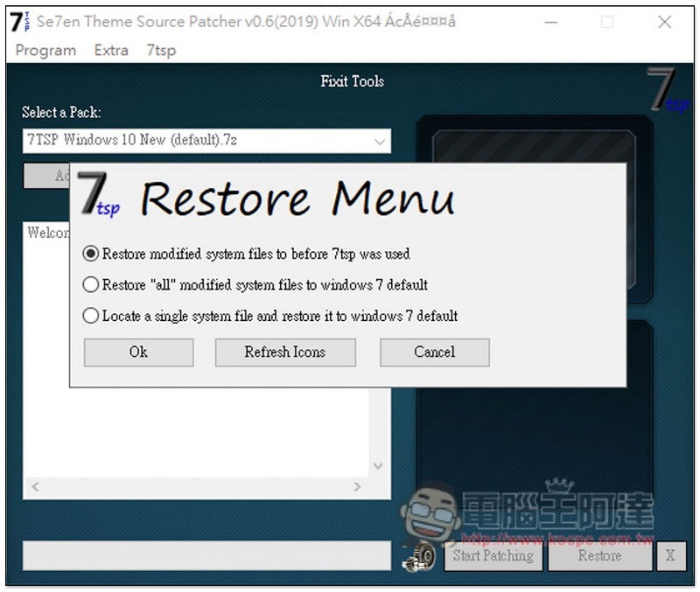700x592 pixels.
Task: Click the 7tsp logo in the Restore Menu header
Action: 99,195
